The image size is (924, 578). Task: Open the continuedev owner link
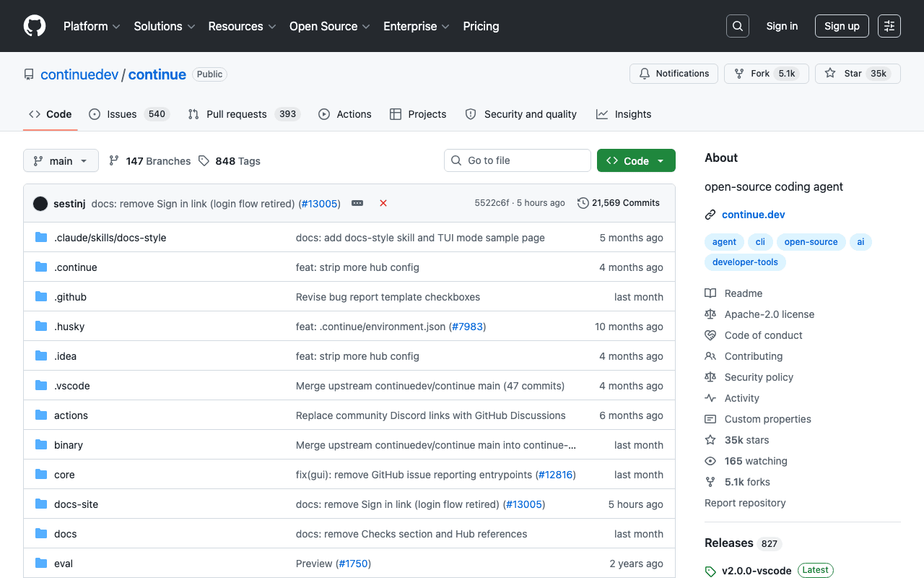click(79, 74)
